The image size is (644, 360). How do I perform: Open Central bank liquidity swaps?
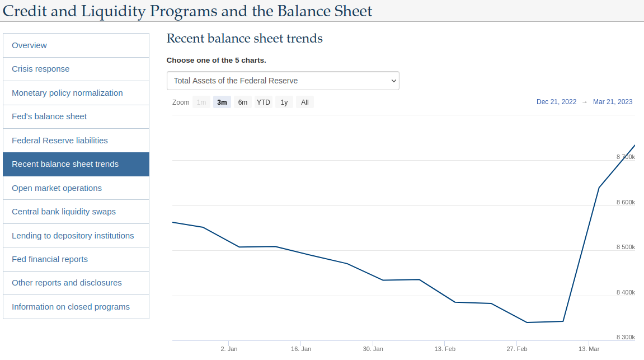point(76,212)
